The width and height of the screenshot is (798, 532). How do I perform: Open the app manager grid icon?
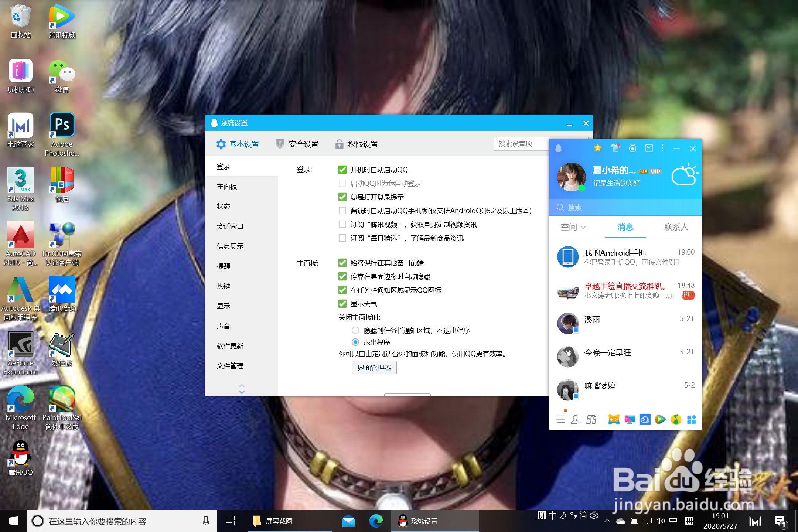(691, 420)
